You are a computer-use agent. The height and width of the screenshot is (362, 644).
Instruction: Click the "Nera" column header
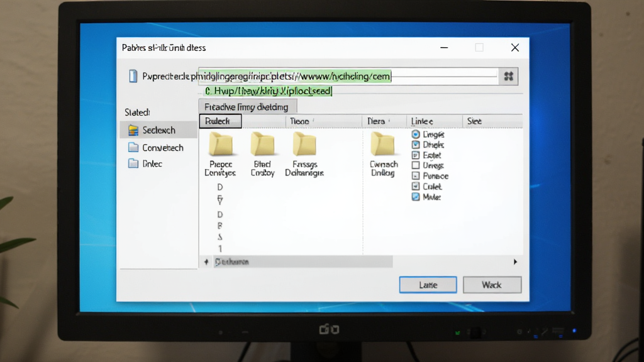(384, 121)
